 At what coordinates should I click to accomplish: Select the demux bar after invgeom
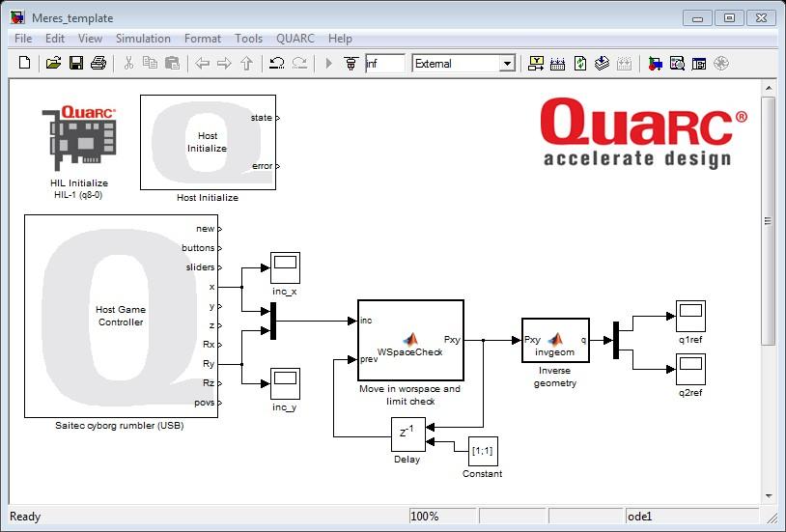point(616,341)
